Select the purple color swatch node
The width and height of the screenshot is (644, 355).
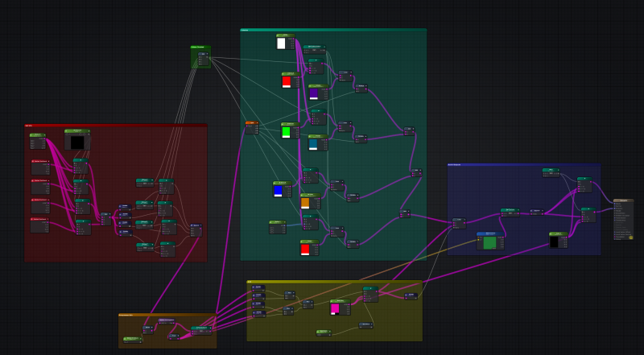[x=314, y=94]
